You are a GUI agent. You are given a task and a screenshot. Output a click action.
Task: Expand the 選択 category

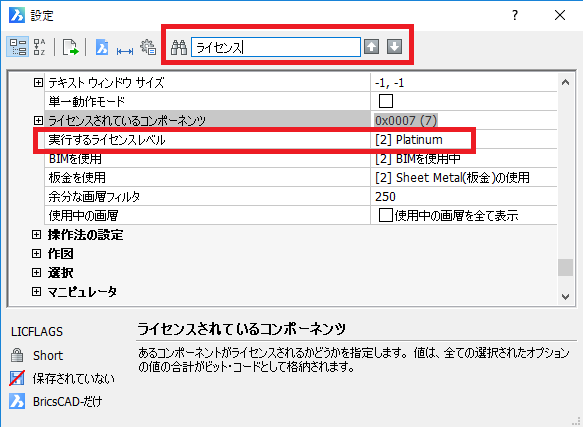[x=36, y=273]
